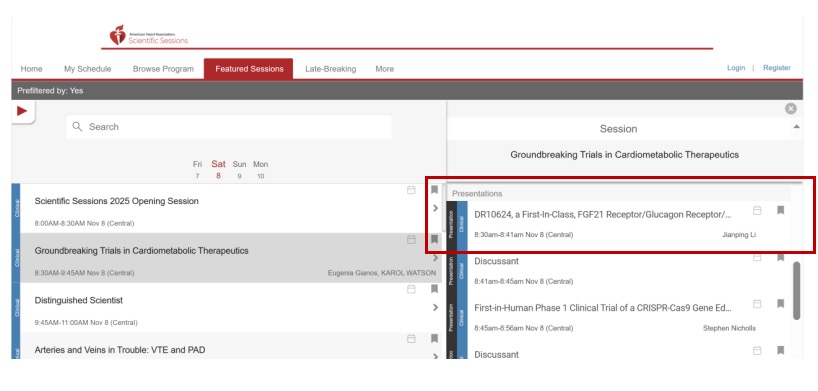Click calendar icon for DR10624 presentation

(757, 210)
